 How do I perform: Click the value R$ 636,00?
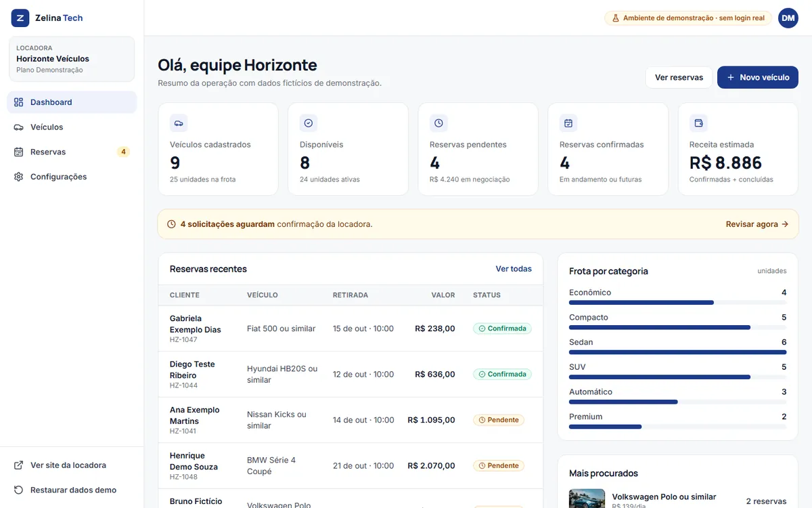click(435, 374)
